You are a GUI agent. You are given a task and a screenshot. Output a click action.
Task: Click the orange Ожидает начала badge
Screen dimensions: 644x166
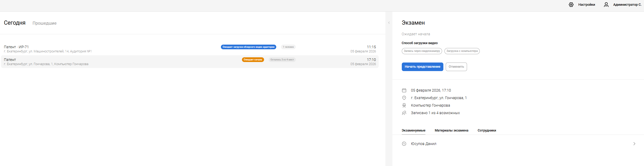coord(253,60)
